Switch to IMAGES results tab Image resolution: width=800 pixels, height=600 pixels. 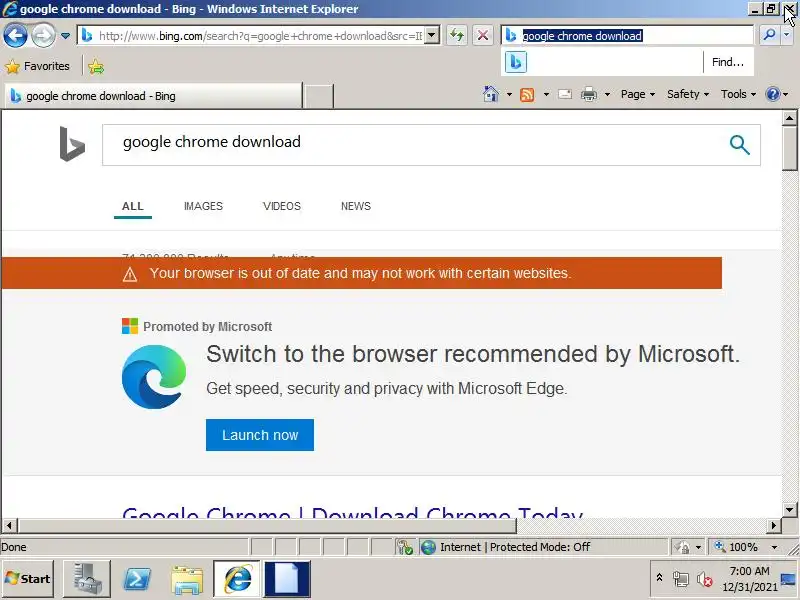tap(203, 206)
